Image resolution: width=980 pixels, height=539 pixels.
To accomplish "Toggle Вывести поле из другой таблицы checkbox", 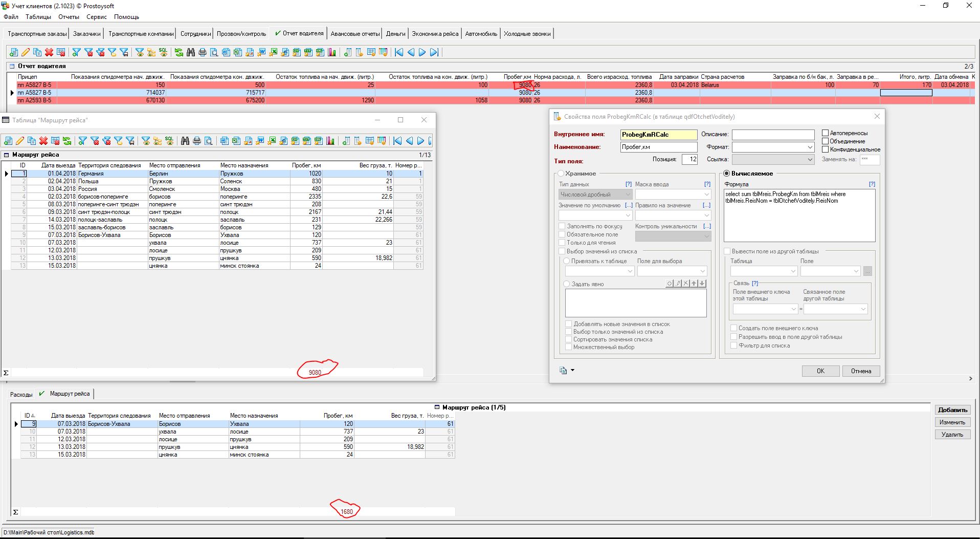I will (x=727, y=251).
